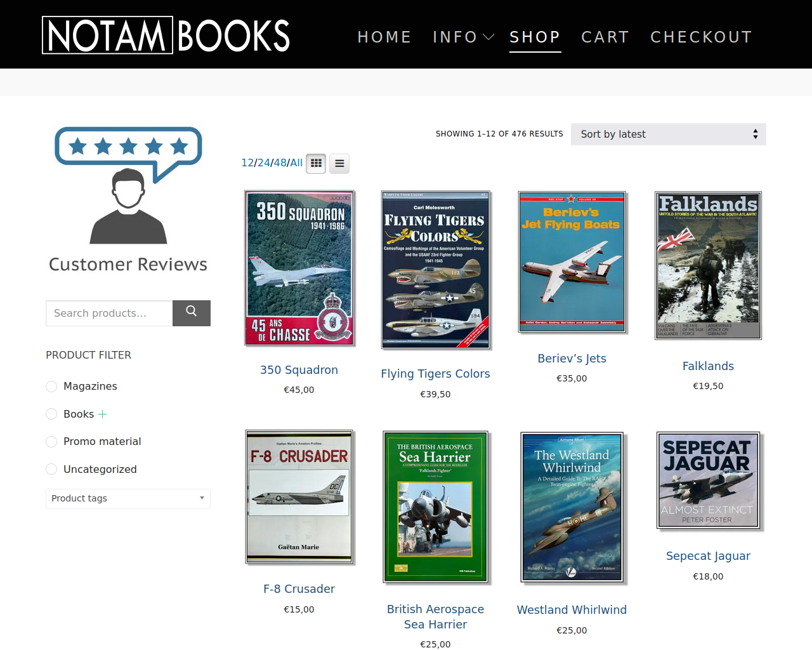Open the F-8 Crusader cover image
This screenshot has width=812, height=650.
point(299,497)
